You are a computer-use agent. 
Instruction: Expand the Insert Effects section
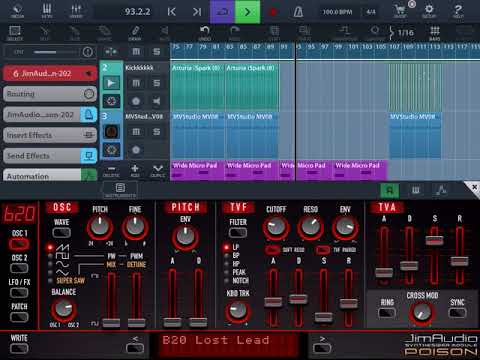tap(50, 135)
